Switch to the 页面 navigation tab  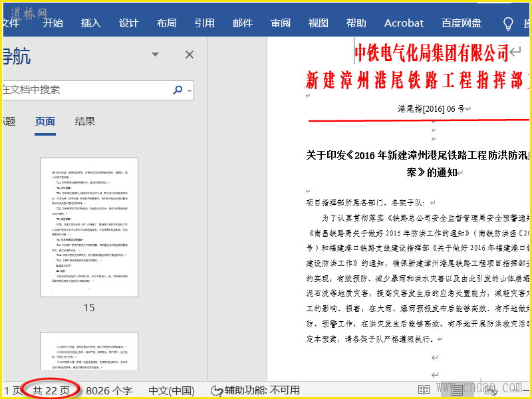pyautogui.click(x=45, y=122)
